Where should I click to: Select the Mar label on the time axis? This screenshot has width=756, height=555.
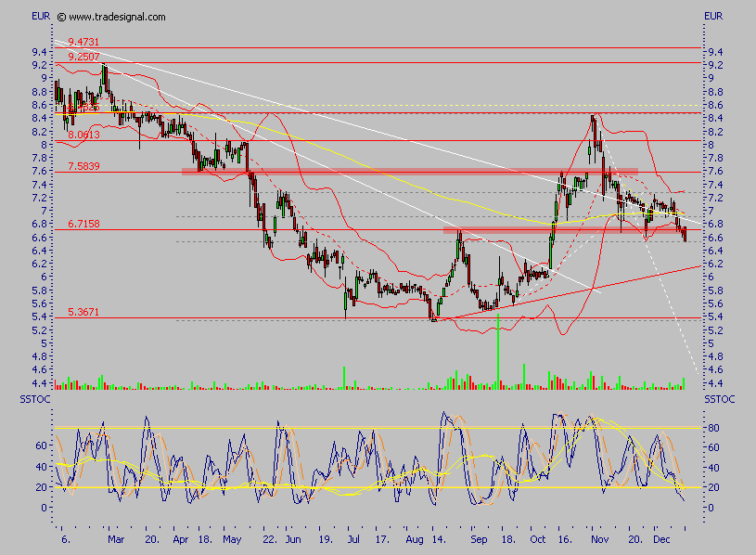116,539
